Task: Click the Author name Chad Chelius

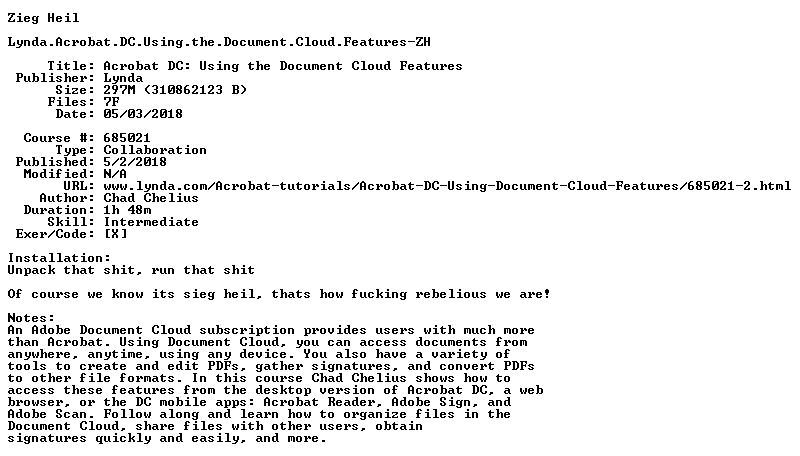Action: pyautogui.click(x=151, y=198)
